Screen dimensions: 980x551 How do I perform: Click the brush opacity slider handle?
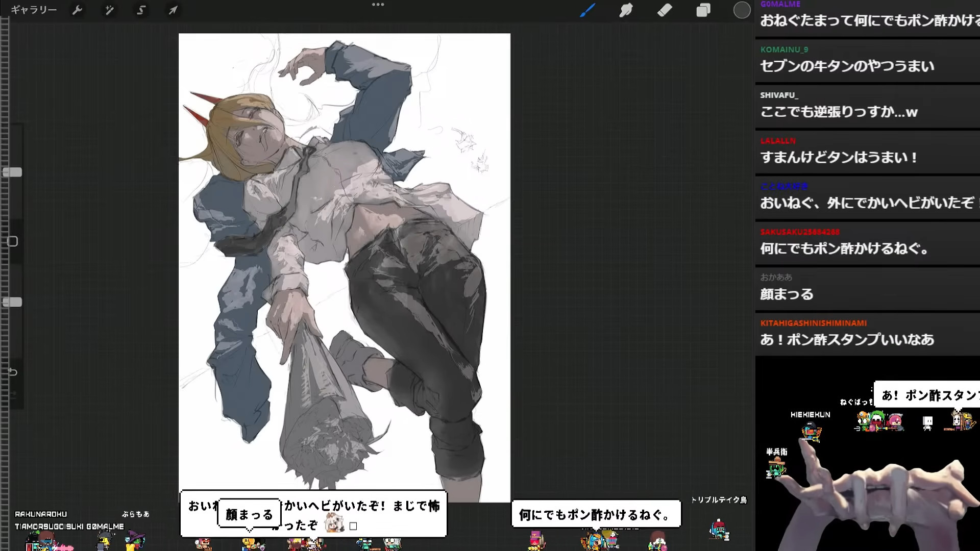[12, 303]
